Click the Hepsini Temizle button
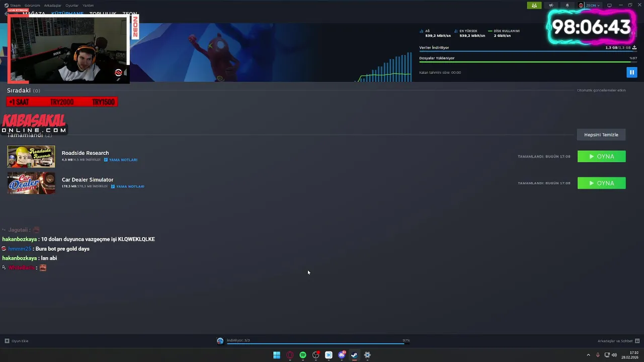Image resolution: width=644 pixels, height=362 pixels. click(x=601, y=135)
